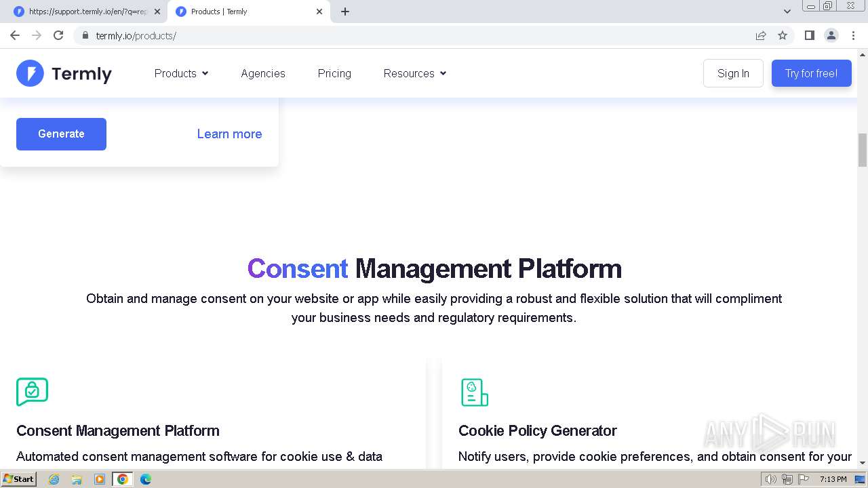
Task: Open the Agencies page
Action: [x=263, y=73]
